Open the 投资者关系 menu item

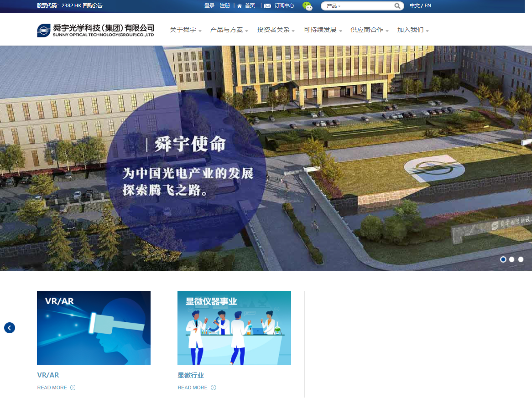273,29
